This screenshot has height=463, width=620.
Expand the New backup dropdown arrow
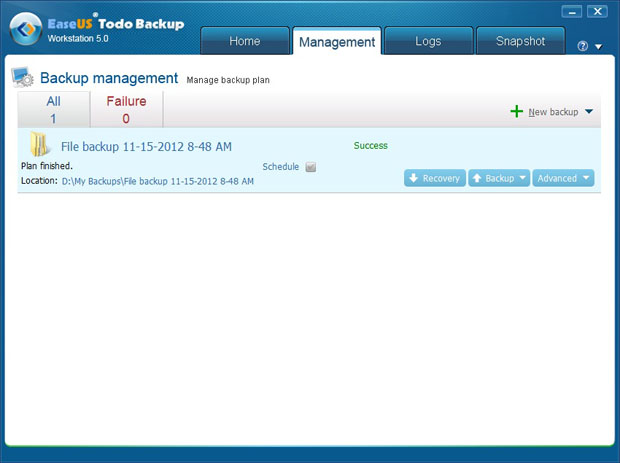point(589,112)
